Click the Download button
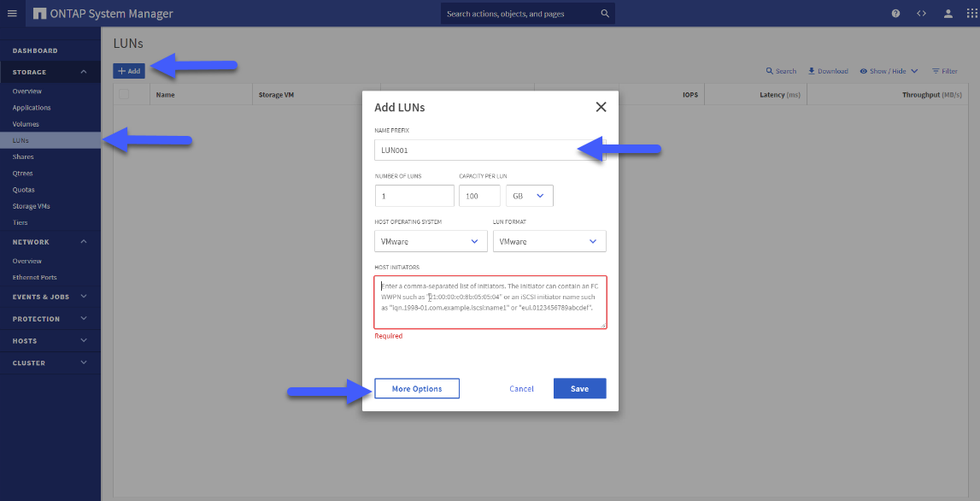This screenshot has width=980, height=501. pyautogui.click(x=828, y=71)
